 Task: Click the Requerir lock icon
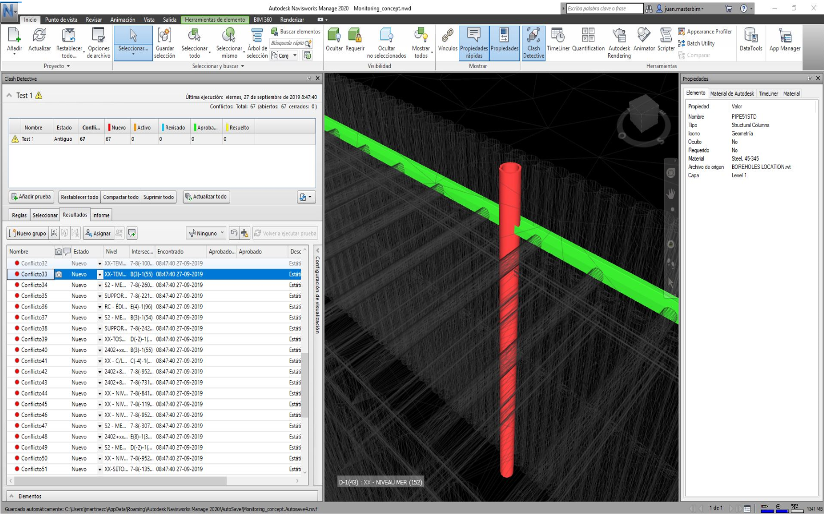point(355,36)
